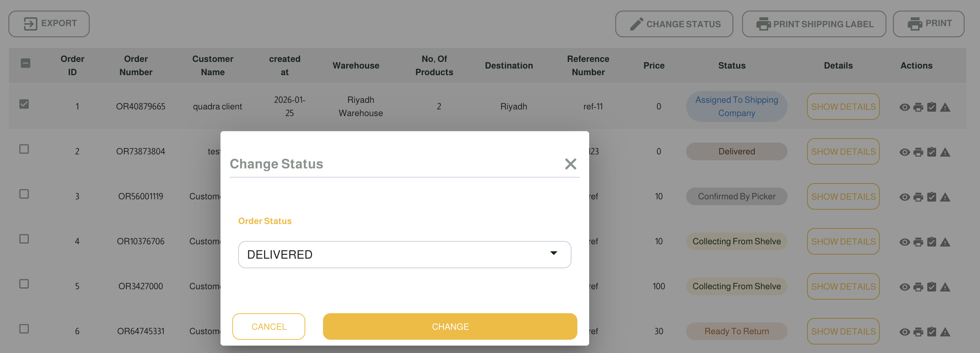The image size is (980, 353).
Task: View order OR73873804 using its eye icon
Action: (x=905, y=152)
